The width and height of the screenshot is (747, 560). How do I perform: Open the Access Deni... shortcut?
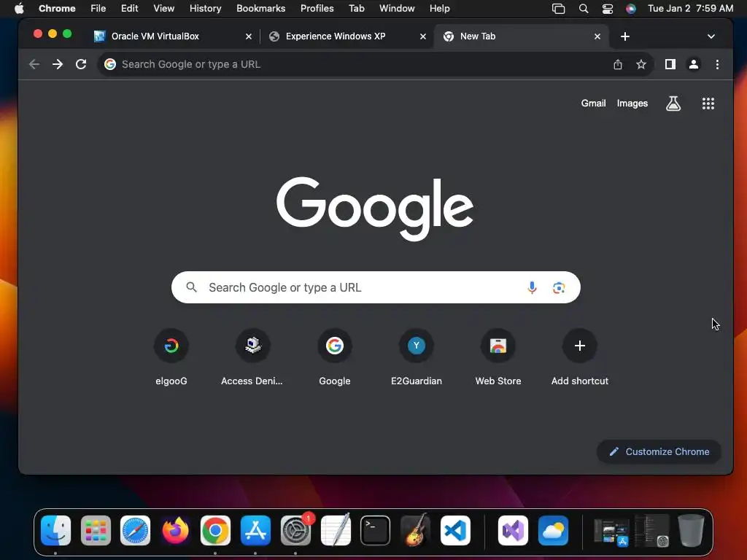click(x=252, y=357)
